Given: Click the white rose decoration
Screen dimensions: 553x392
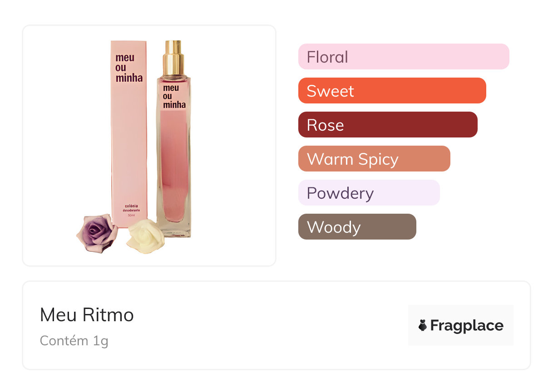Looking at the screenshot, I should coord(143,235).
